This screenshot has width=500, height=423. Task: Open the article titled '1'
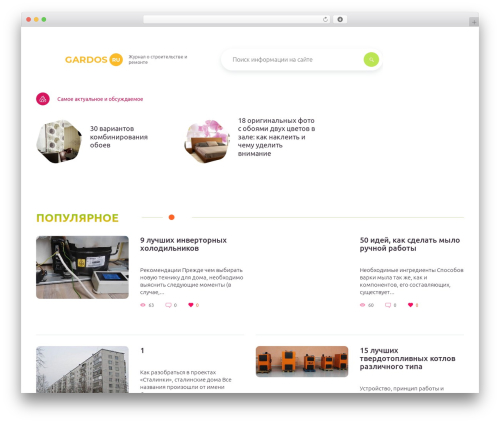(142, 351)
